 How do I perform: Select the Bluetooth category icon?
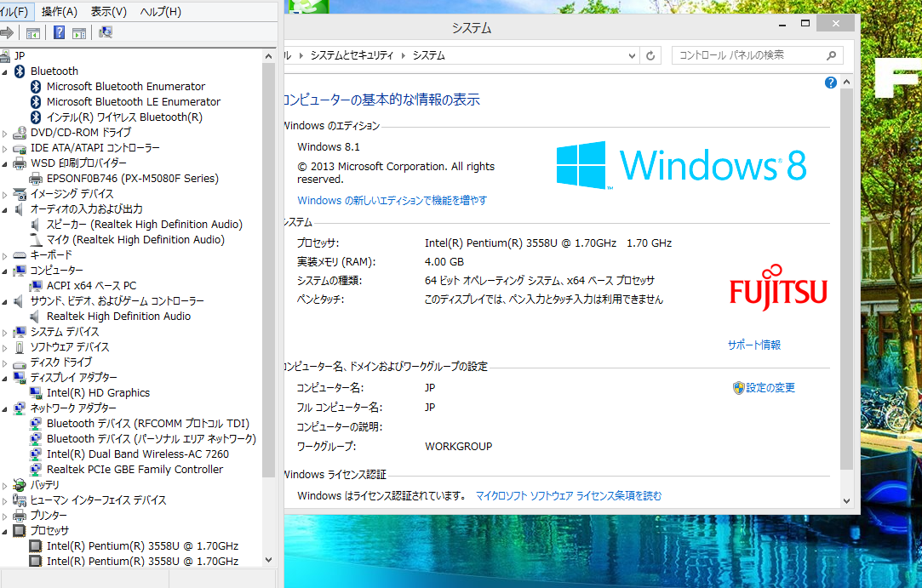tap(20, 71)
